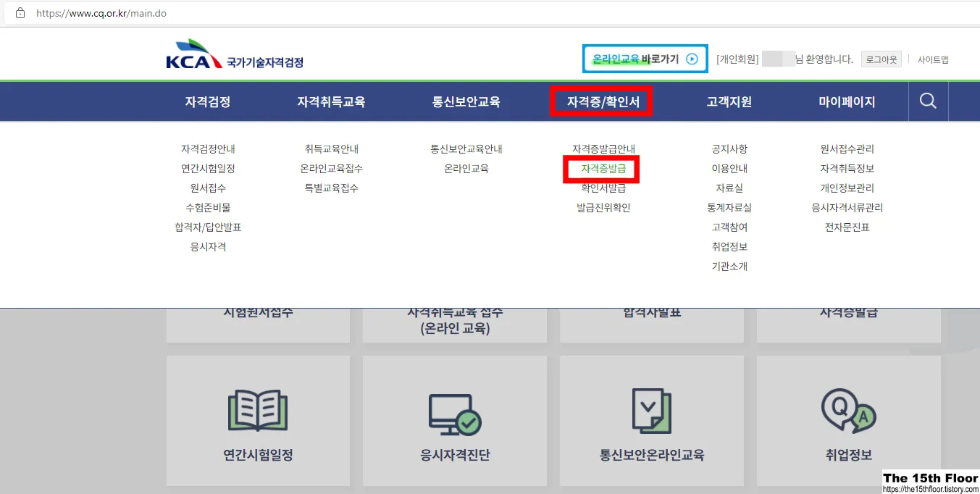
Task: Click the 연간시험일정 open book icon
Action: (x=258, y=411)
